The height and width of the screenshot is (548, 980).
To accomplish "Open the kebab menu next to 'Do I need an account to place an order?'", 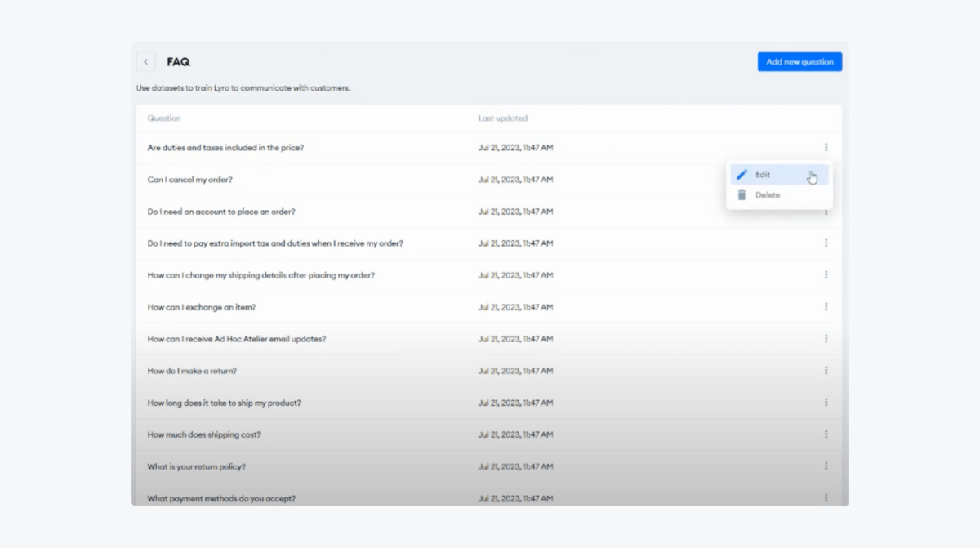I will 826,211.
